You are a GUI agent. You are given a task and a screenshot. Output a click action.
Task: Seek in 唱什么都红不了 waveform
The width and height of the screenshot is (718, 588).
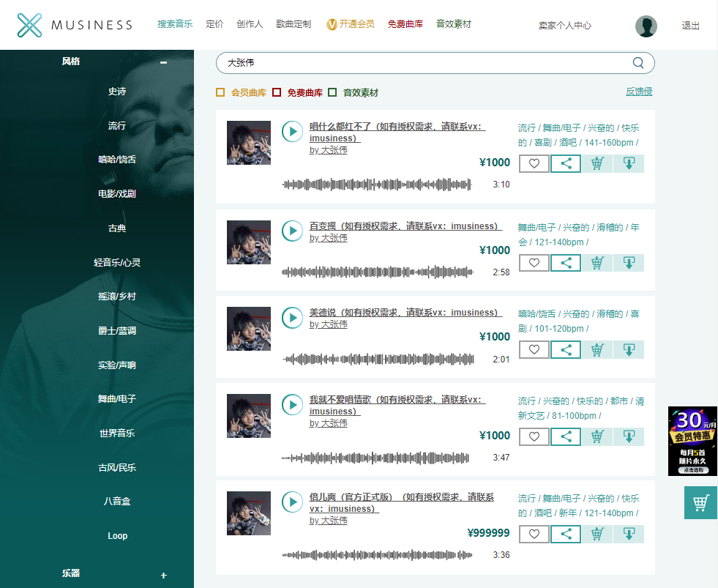(x=377, y=185)
